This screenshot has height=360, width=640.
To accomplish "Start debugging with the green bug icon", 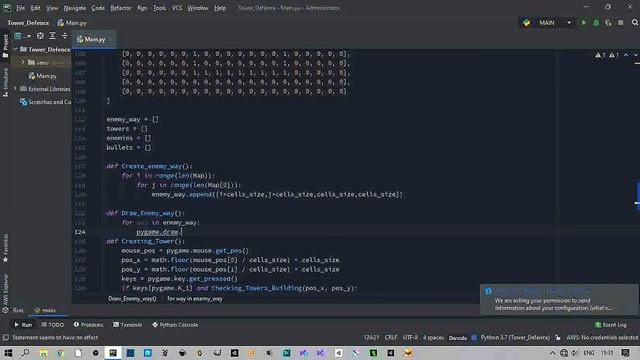I will coord(596,23).
